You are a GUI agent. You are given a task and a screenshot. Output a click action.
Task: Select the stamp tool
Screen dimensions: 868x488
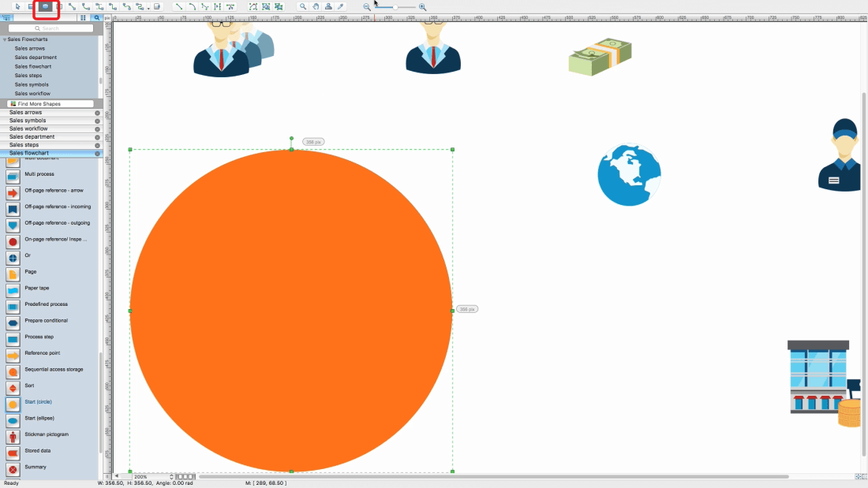(x=328, y=6)
